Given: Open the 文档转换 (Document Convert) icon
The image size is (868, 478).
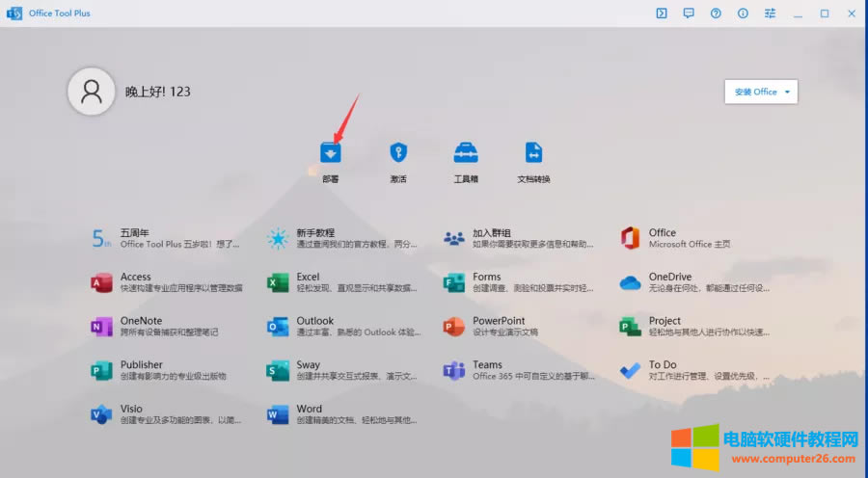Looking at the screenshot, I should pyautogui.click(x=533, y=153).
